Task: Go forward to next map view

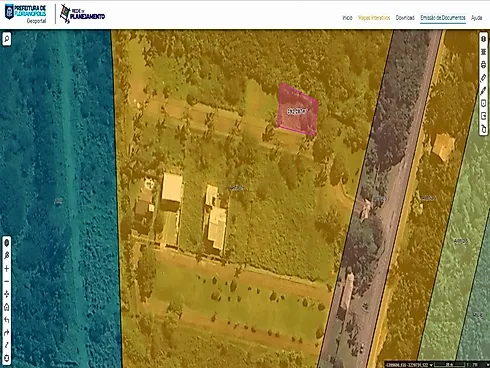Action: (x=7, y=333)
